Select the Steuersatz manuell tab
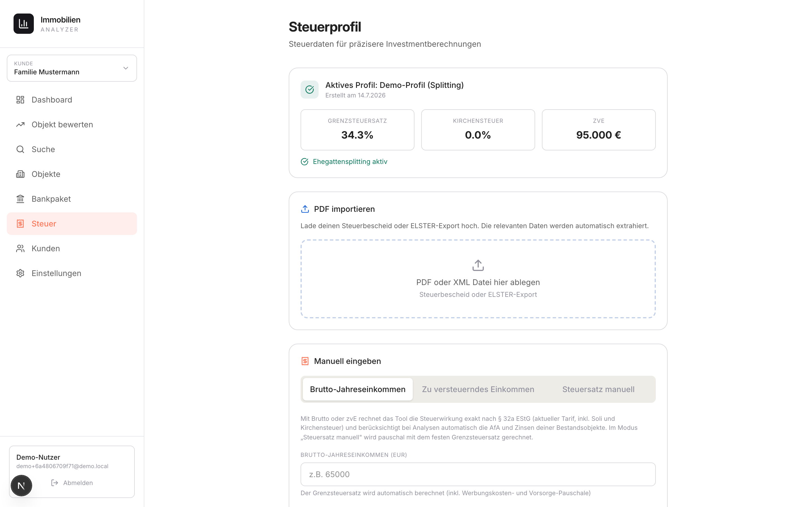 (598, 389)
